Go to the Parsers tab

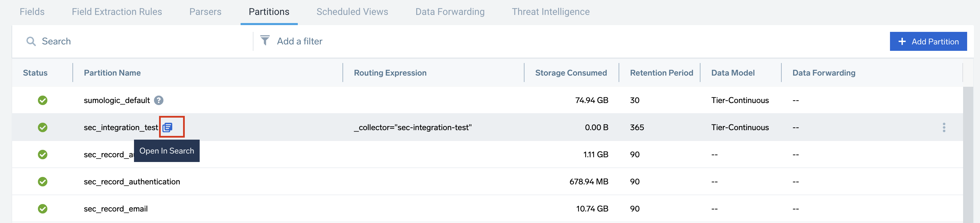pyautogui.click(x=205, y=12)
